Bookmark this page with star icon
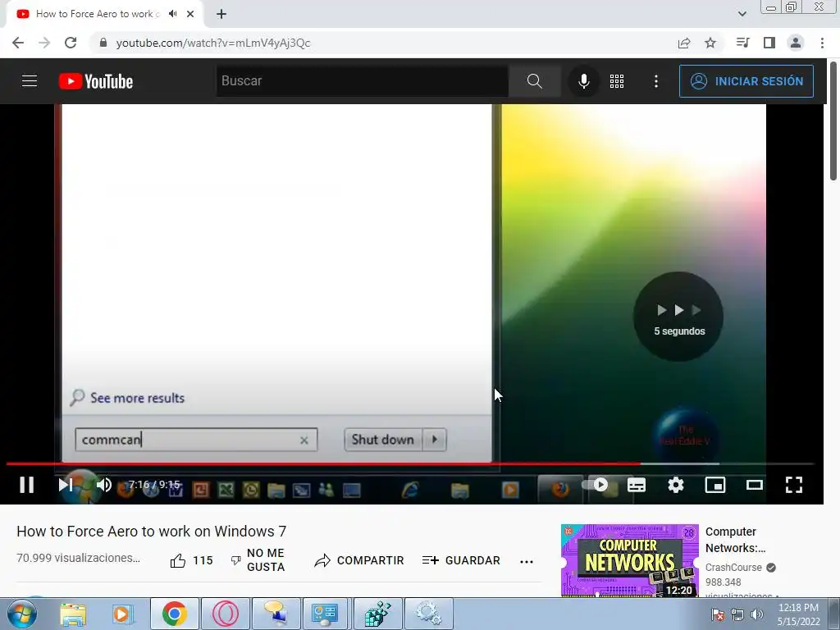The height and width of the screenshot is (630, 840). pyautogui.click(x=710, y=43)
